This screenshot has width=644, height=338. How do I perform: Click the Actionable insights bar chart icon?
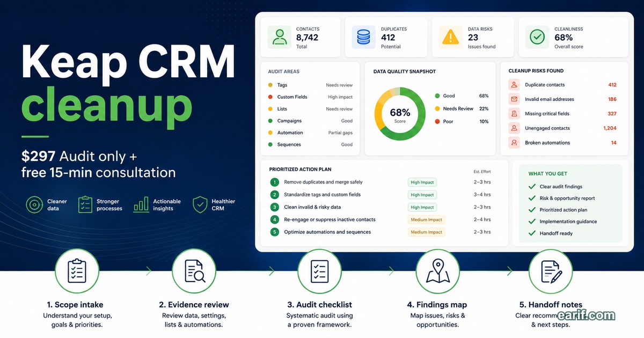pos(141,204)
